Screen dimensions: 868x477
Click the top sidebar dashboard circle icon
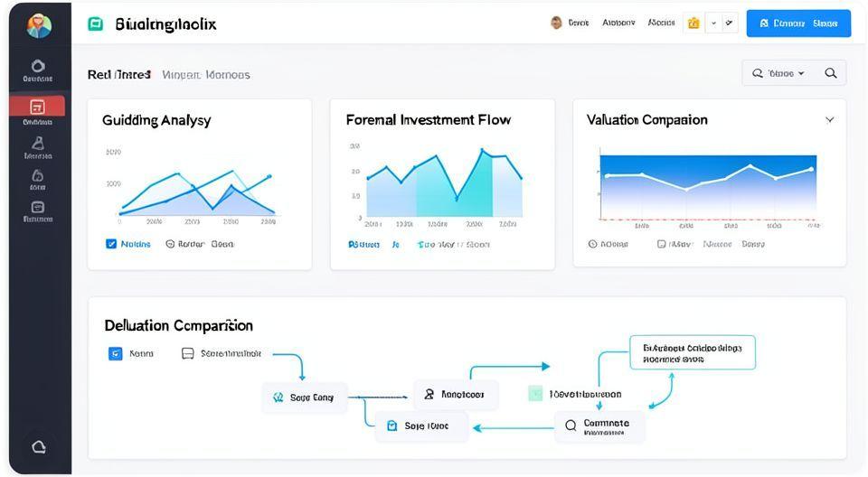coord(37,66)
